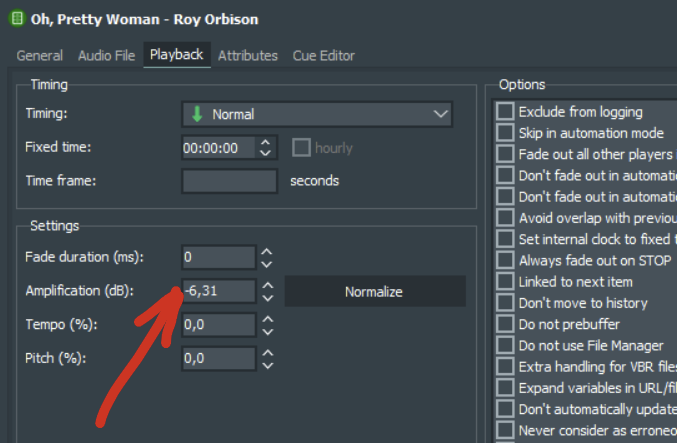Toggle Always fade out on STOP
The width and height of the screenshot is (677, 443).
point(506,261)
